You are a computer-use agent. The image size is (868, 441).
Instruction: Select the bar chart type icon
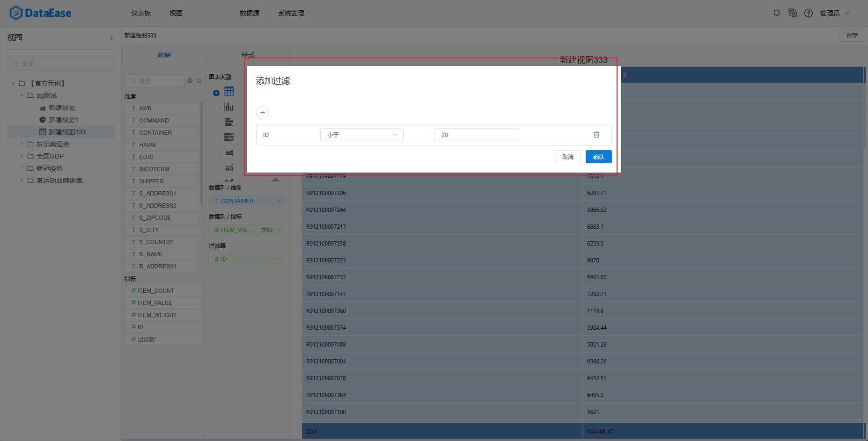[229, 107]
